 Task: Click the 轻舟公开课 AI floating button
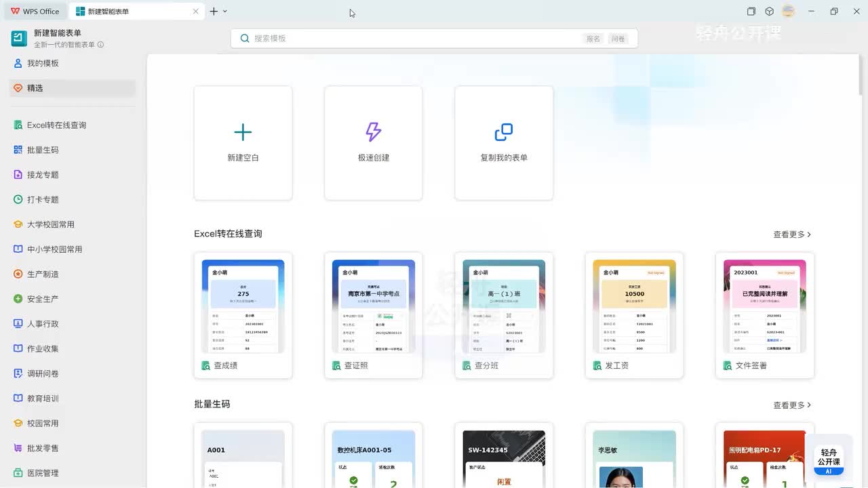(829, 460)
